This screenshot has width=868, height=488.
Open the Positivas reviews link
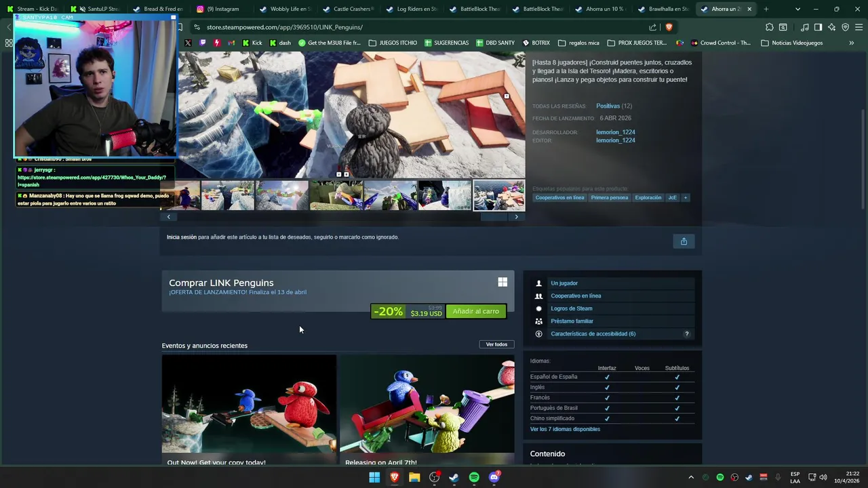pos(608,106)
